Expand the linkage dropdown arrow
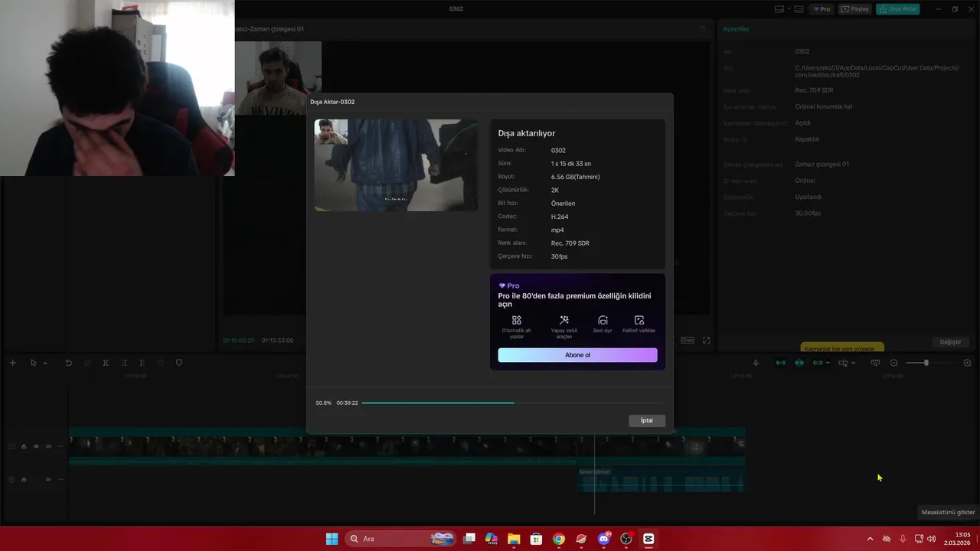Viewport: 980px width, 551px height. [828, 363]
